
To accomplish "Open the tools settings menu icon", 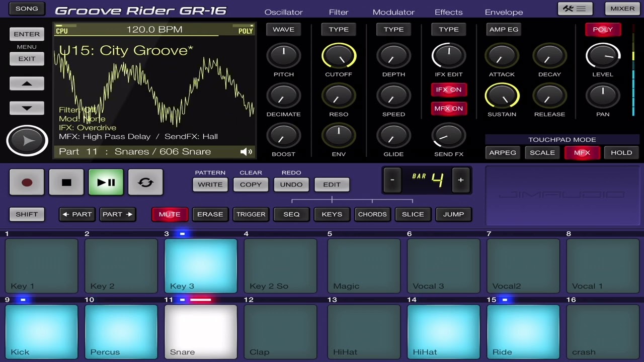I will [x=575, y=9].
